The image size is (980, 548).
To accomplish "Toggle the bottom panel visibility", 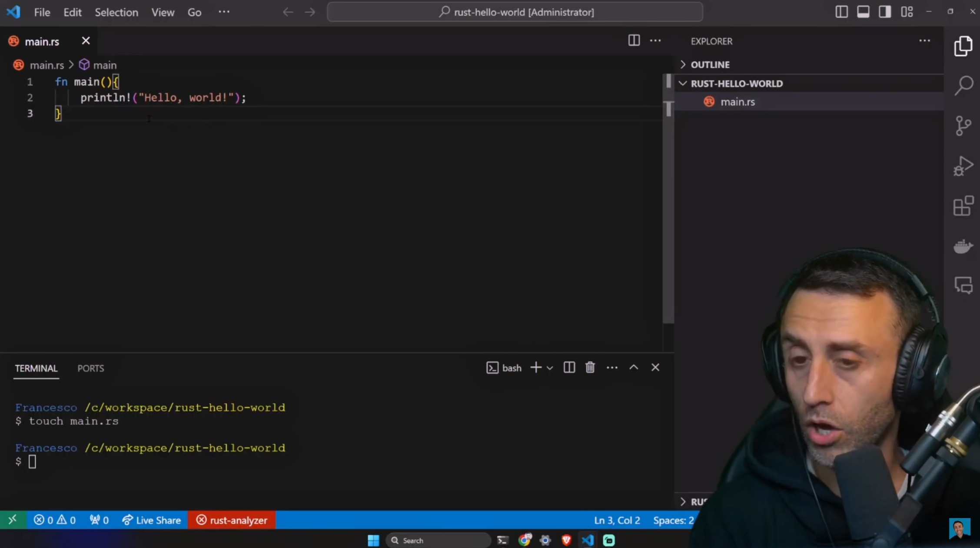I will [x=863, y=12].
